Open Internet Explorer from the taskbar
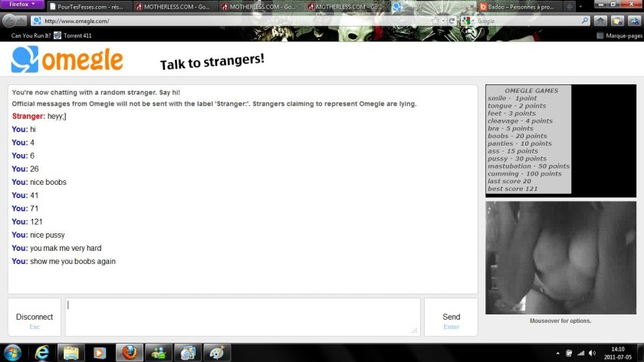Viewport: 644px width, 362px height. pos(43,353)
